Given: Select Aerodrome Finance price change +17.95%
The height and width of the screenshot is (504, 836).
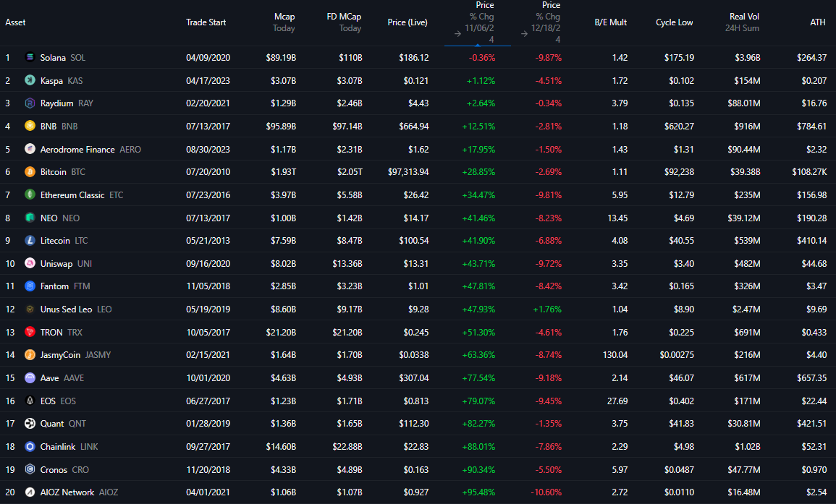Looking at the screenshot, I should click(x=478, y=150).
